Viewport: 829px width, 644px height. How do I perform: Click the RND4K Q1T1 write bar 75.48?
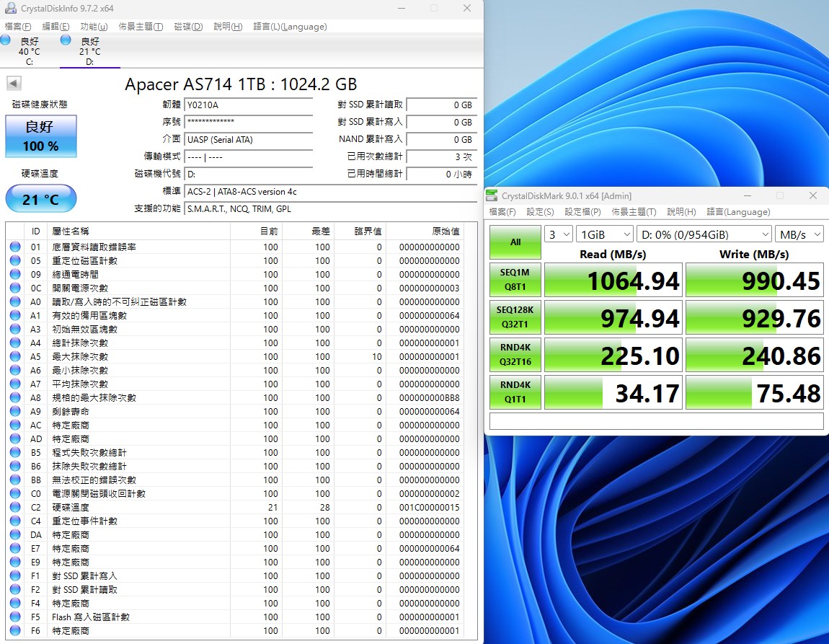[x=755, y=392]
